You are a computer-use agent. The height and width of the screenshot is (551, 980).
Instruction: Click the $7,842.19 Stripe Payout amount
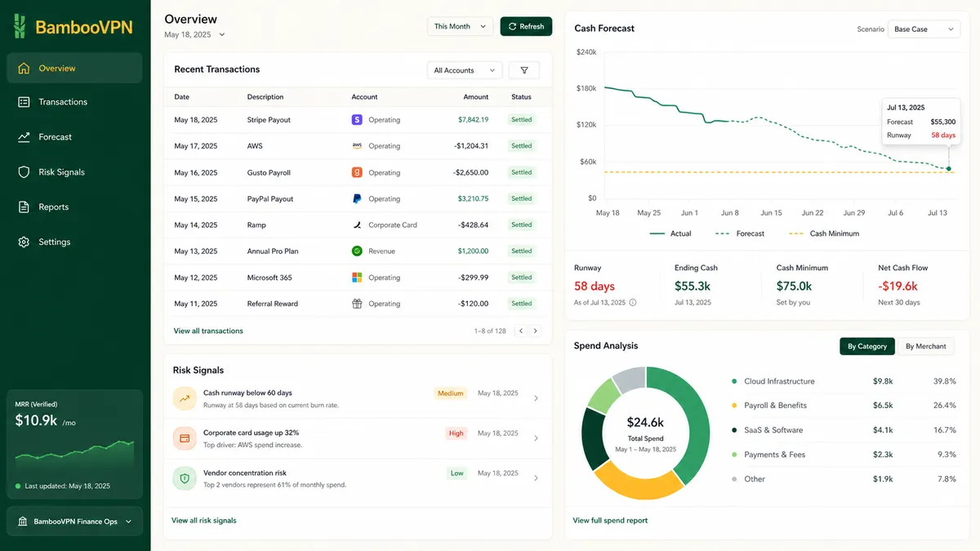[x=474, y=119]
